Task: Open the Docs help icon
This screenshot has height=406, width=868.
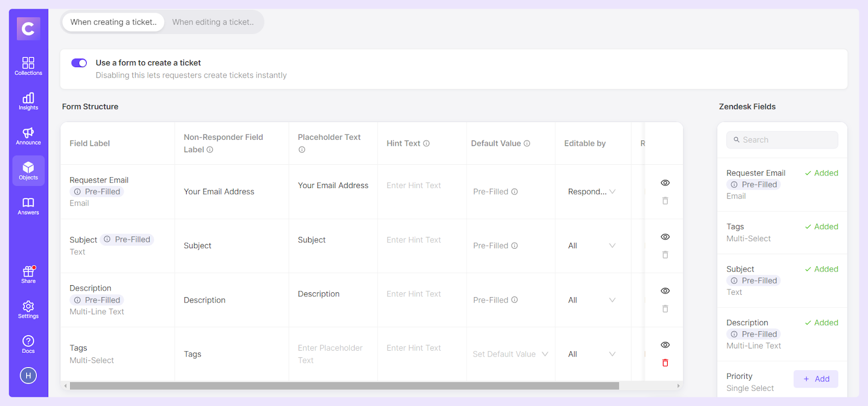Action: [28, 344]
